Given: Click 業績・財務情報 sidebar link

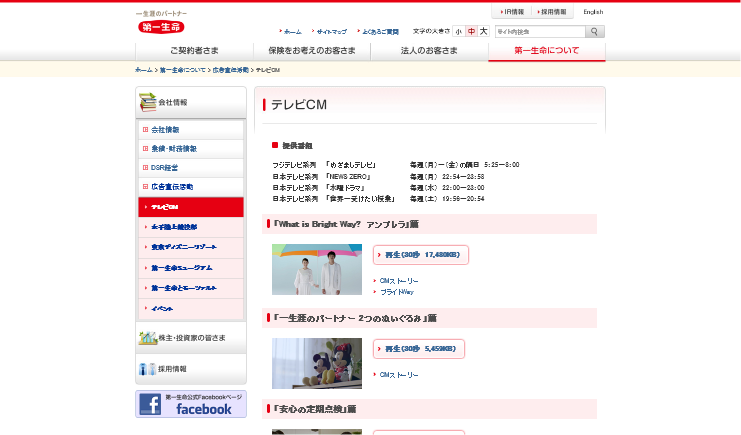Looking at the screenshot, I should tap(174, 148).
